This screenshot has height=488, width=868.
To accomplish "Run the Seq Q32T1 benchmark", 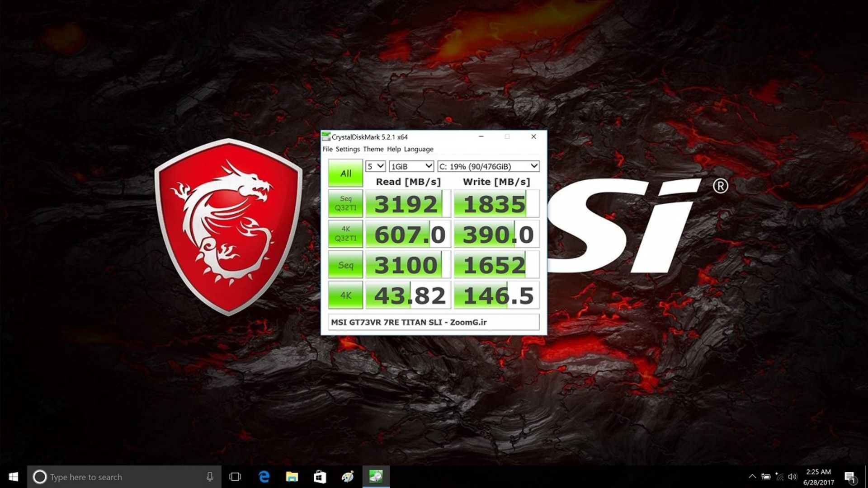I will tap(345, 203).
